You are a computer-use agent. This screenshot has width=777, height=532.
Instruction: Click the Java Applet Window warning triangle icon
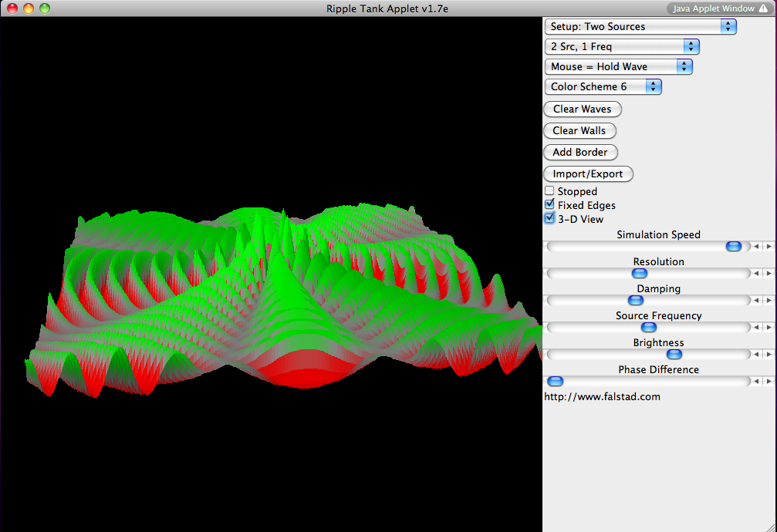pyautogui.click(x=763, y=8)
